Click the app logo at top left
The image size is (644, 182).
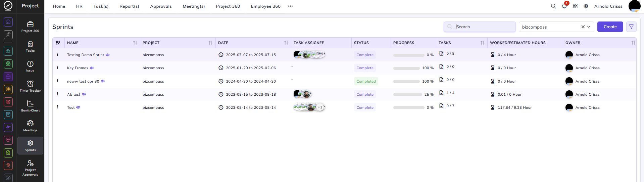(x=8, y=6)
